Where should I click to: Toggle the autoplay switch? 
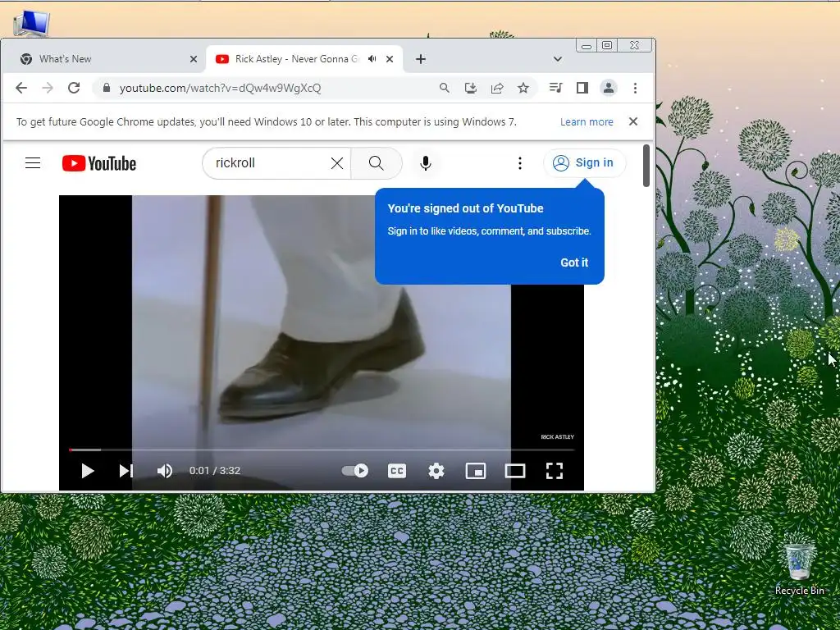point(354,470)
